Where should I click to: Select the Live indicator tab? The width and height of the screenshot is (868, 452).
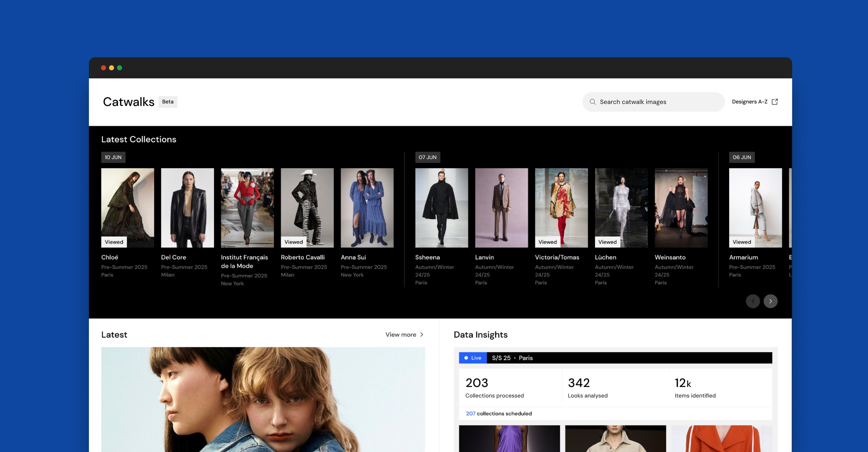(473, 358)
